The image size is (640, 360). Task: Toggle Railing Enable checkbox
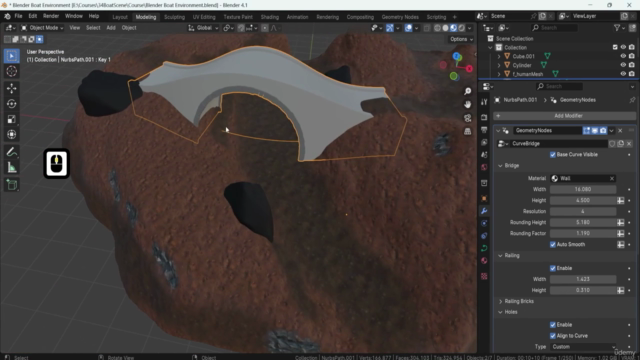tap(553, 268)
